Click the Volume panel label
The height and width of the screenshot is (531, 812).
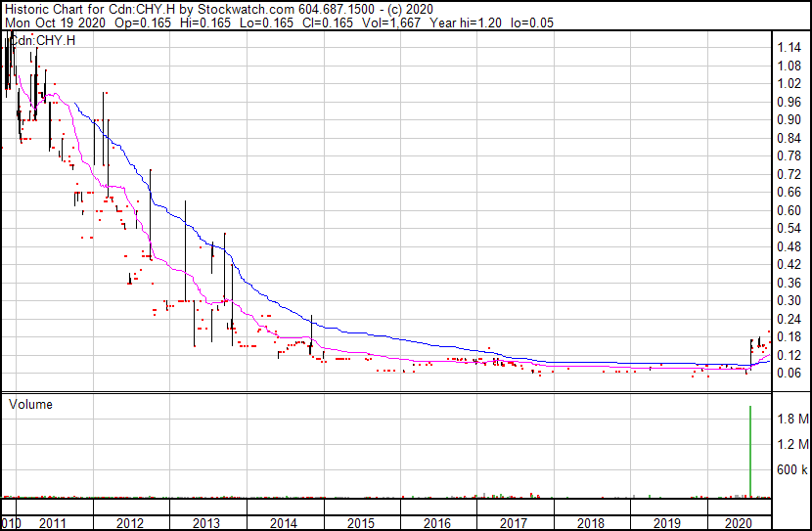click(x=30, y=405)
